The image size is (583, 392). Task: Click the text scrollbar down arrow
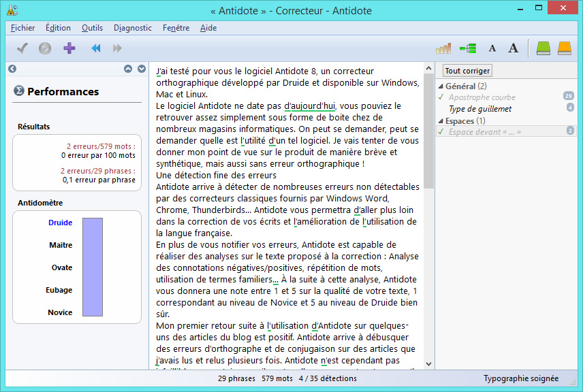pyautogui.click(x=428, y=364)
